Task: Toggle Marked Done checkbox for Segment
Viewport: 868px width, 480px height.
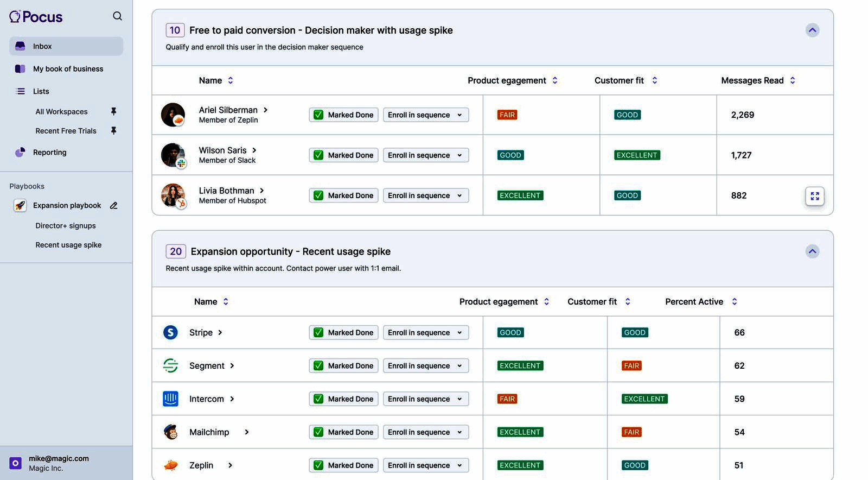Action: pos(319,366)
